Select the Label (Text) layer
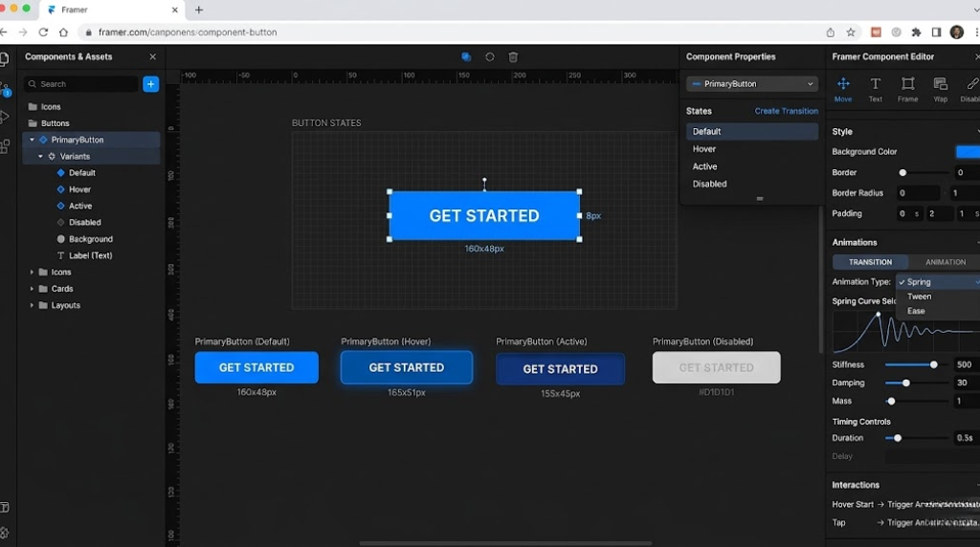This screenshot has height=547, width=980. point(91,255)
